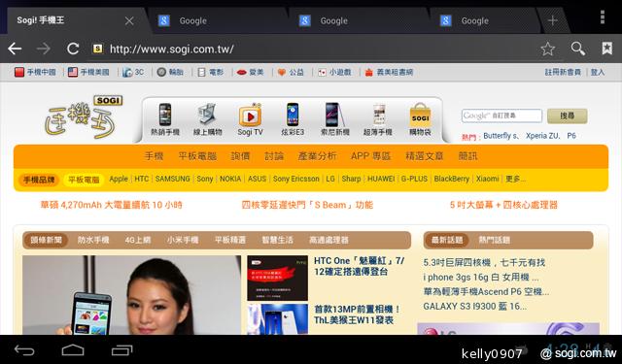The image size is (622, 364).
Task: Select the 防水手機 news tab
Action: click(93, 240)
